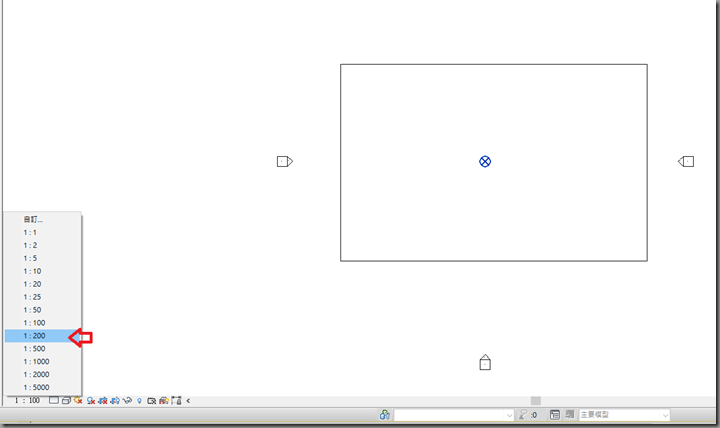The height and width of the screenshot is (428, 720).
Task: Choose the 1 : 5000 scale option
Action: pos(43,387)
